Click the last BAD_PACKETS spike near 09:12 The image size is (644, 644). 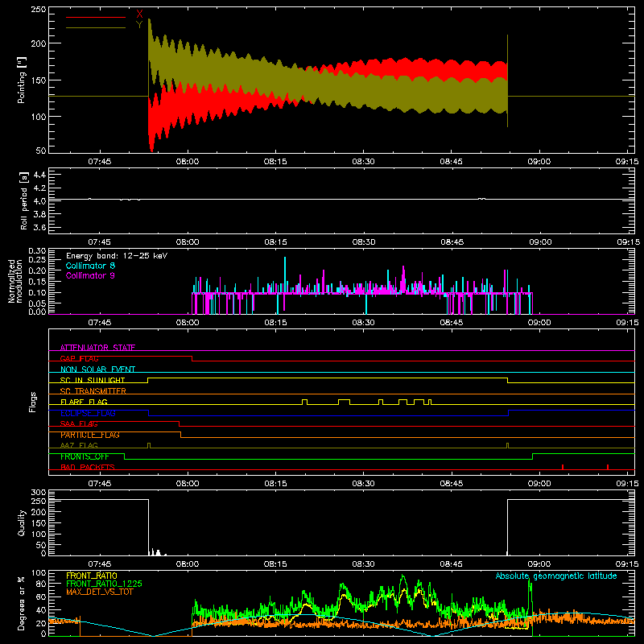[608, 467]
